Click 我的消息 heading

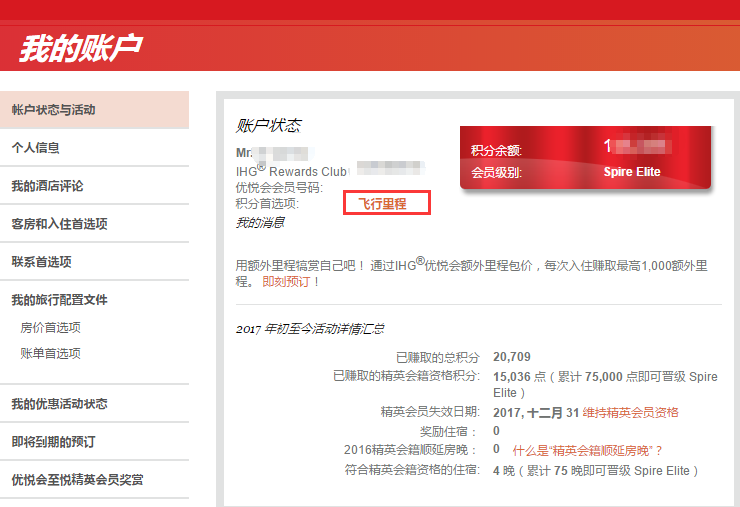(260, 222)
